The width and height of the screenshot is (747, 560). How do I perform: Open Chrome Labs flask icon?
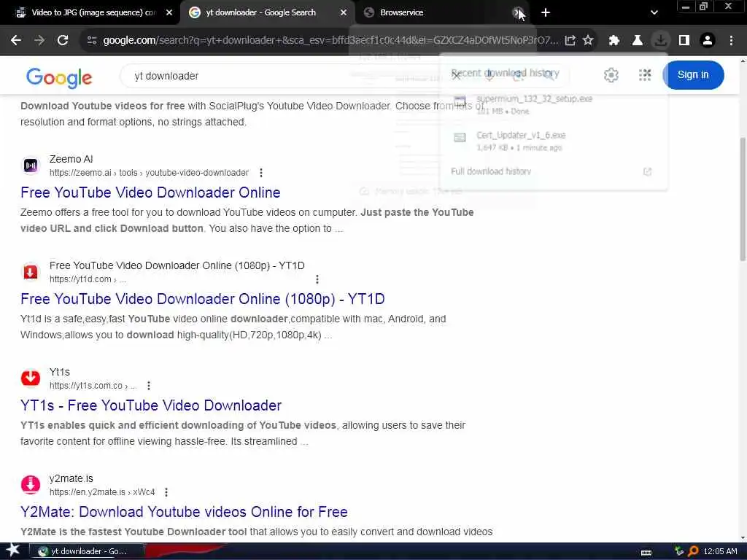[x=638, y=41]
